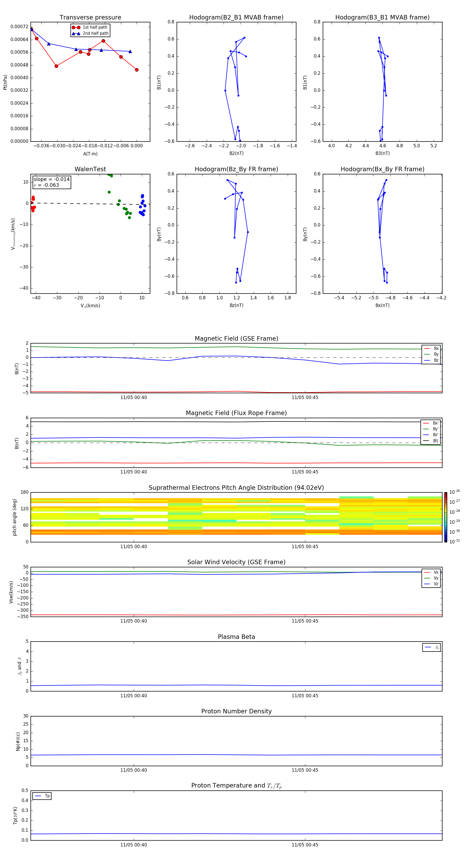Image resolution: width=473 pixels, height=868 pixels.
Task: Click the "Bx(nT)" x-axis label
Action: [382, 305]
